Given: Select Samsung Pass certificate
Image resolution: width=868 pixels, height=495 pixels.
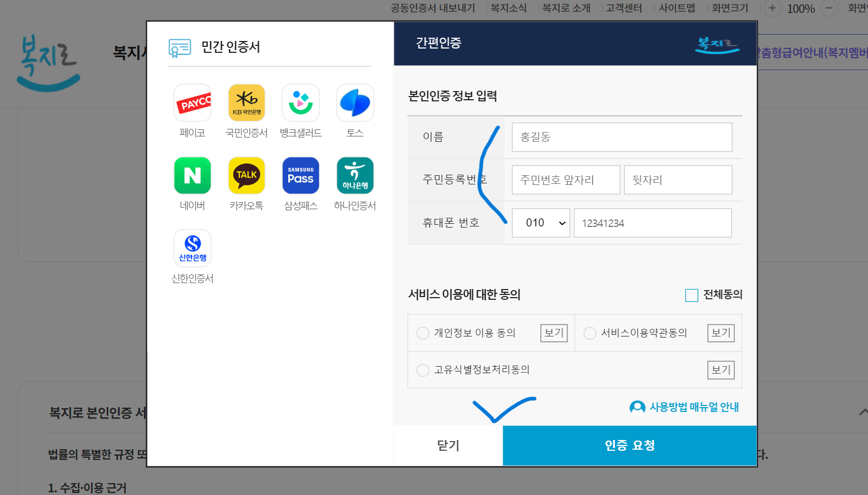Looking at the screenshot, I should 301,175.
